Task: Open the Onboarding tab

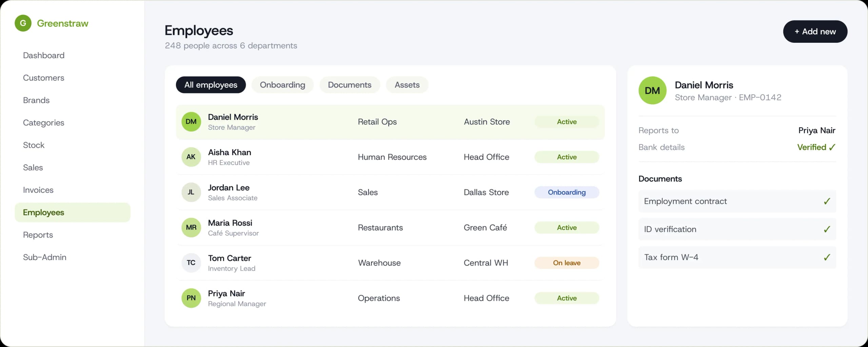Action: [282, 85]
